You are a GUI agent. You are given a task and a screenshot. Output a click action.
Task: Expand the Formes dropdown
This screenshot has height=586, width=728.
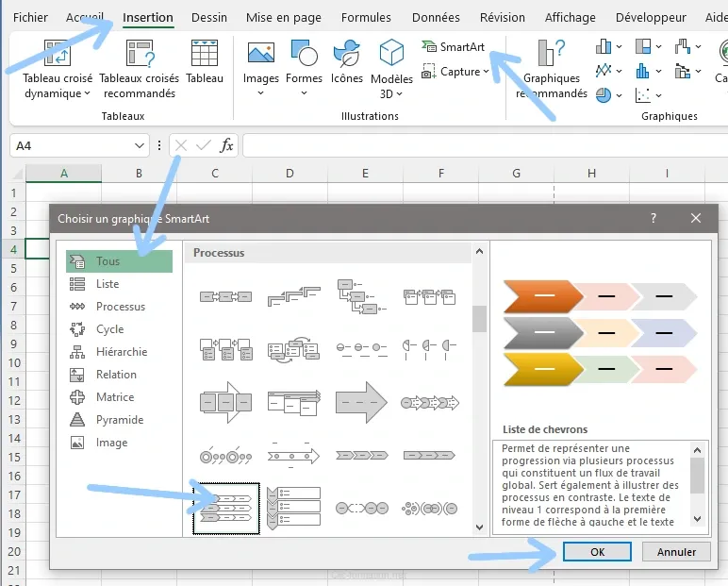[304, 66]
